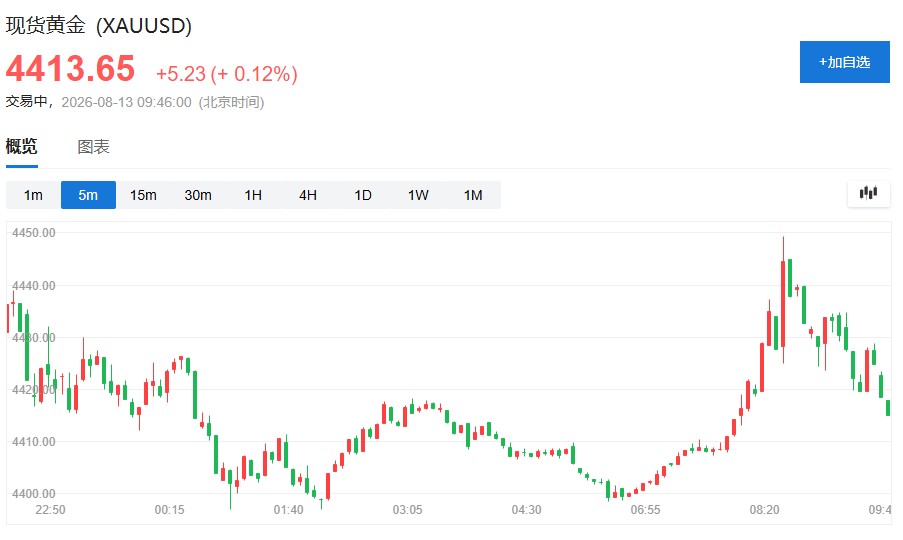Screen dimensions: 903x540
Task: Switch chart to 1H interval
Action: point(253,195)
